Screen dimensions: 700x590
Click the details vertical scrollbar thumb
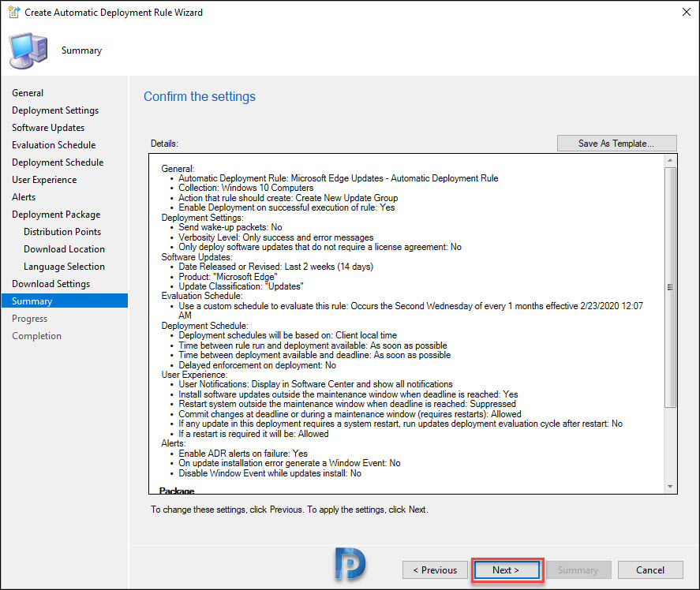[x=670, y=287]
